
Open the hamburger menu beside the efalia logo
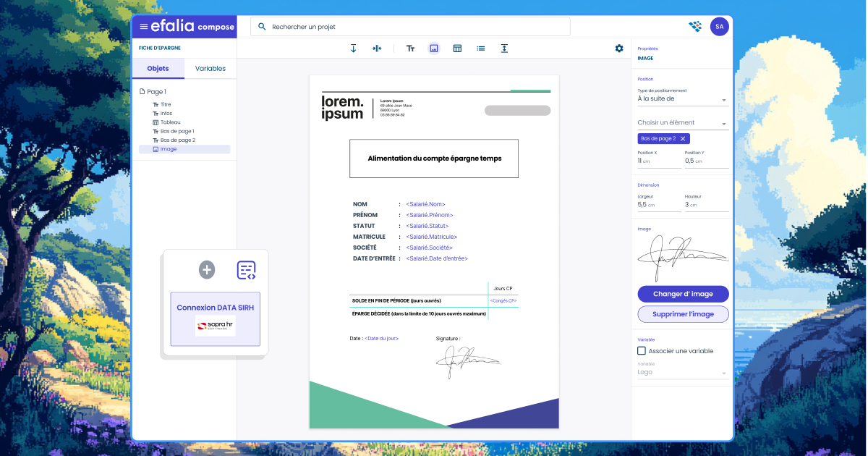pos(142,26)
